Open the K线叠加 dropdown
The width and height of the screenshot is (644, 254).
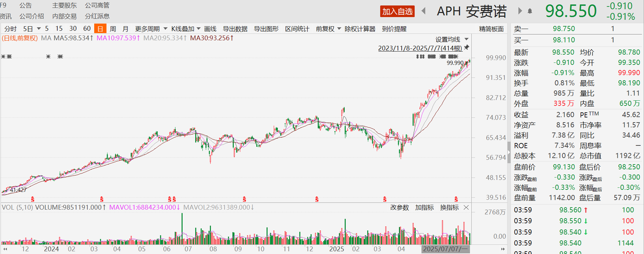[x=186, y=29]
